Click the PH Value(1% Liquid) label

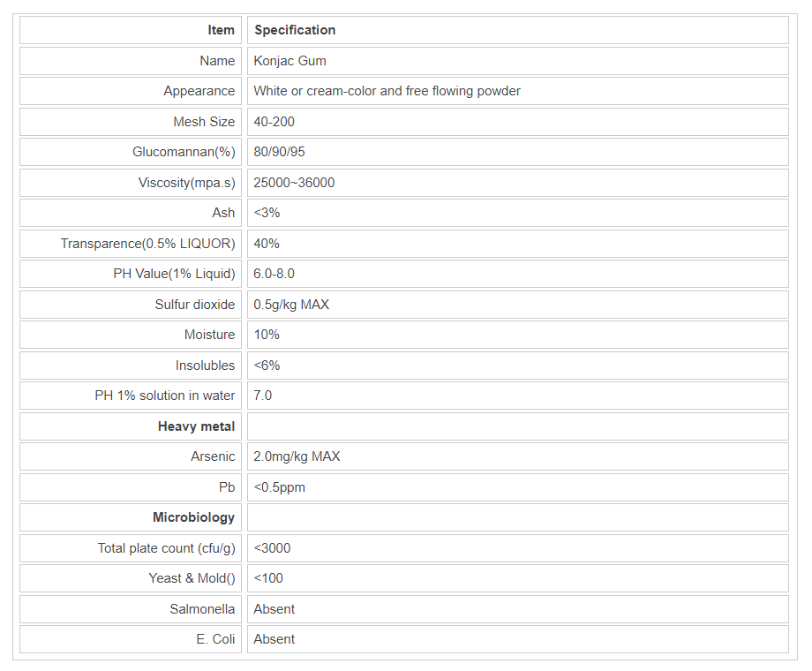(174, 274)
